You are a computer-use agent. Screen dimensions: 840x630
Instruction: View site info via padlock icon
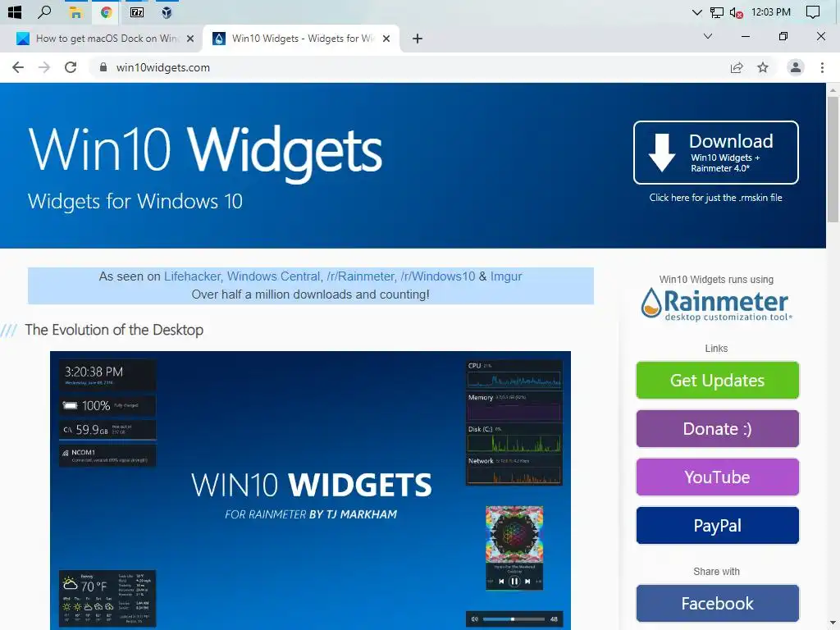103,67
